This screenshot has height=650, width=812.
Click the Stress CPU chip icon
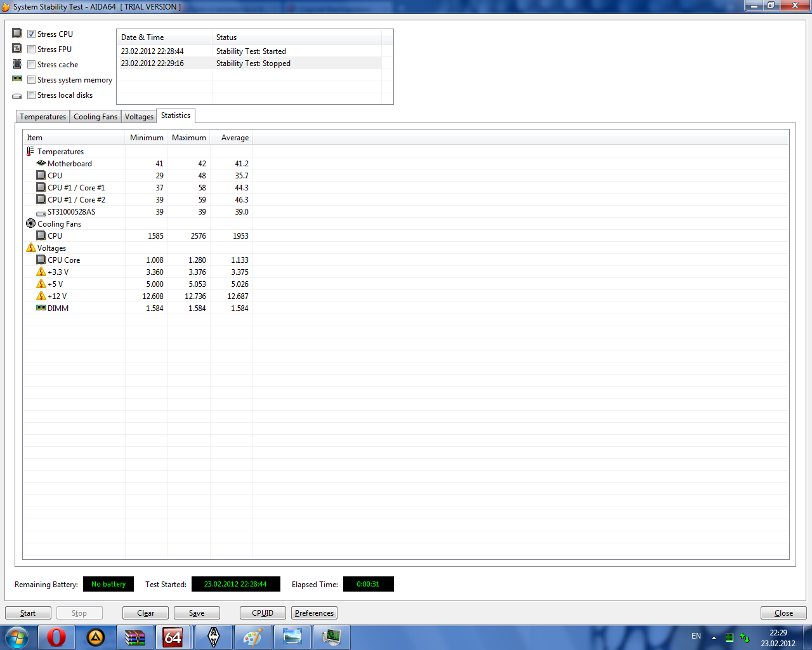pyautogui.click(x=17, y=33)
